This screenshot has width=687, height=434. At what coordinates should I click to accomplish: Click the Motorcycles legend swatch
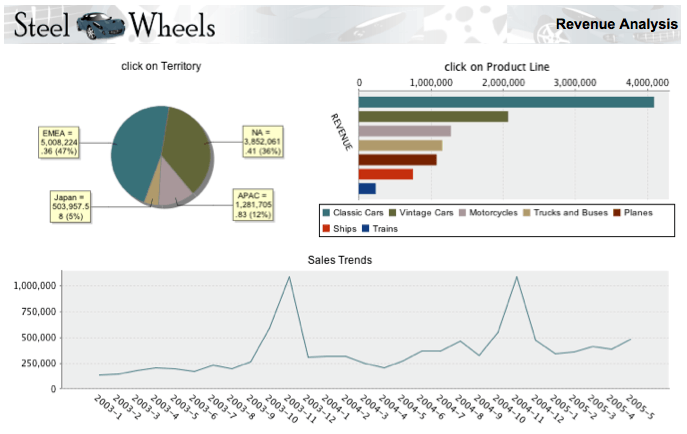462,213
